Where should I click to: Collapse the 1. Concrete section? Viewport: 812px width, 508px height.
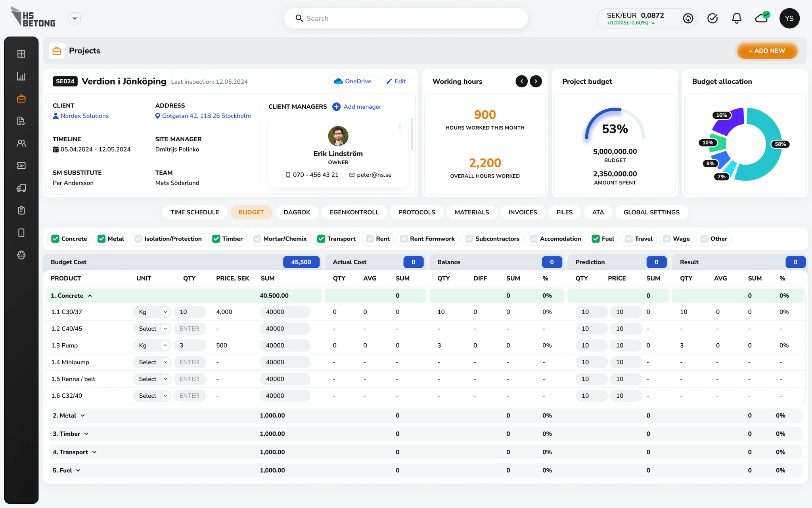[x=90, y=296]
